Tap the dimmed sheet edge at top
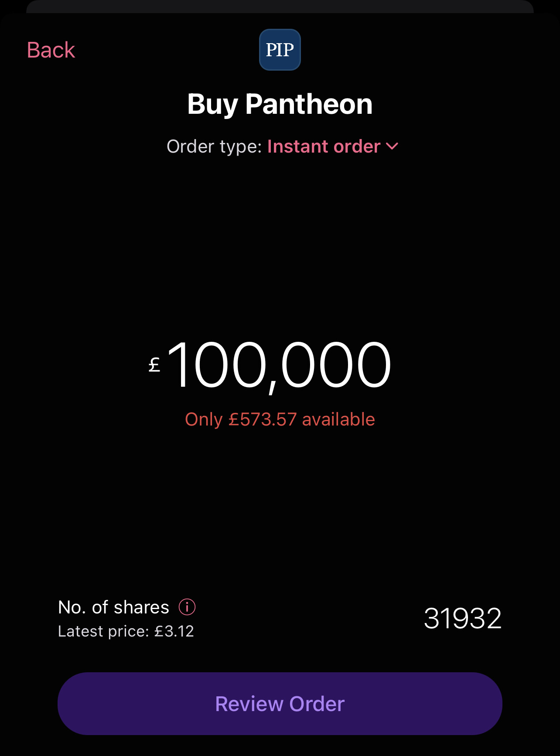 click(x=280, y=6)
